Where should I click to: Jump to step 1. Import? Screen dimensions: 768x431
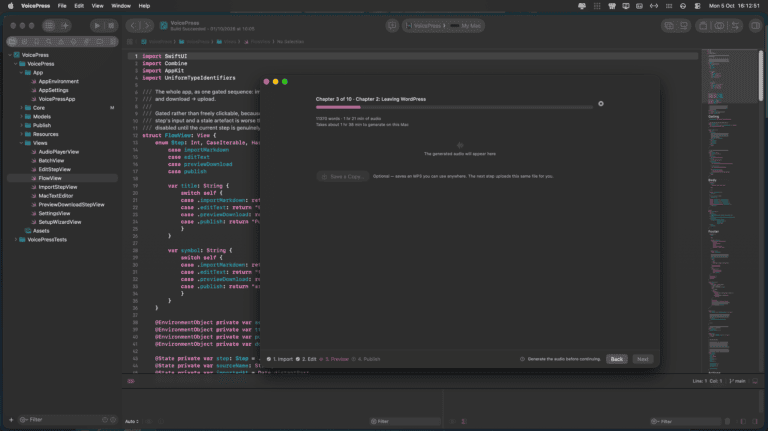click(x=280, y=359)
